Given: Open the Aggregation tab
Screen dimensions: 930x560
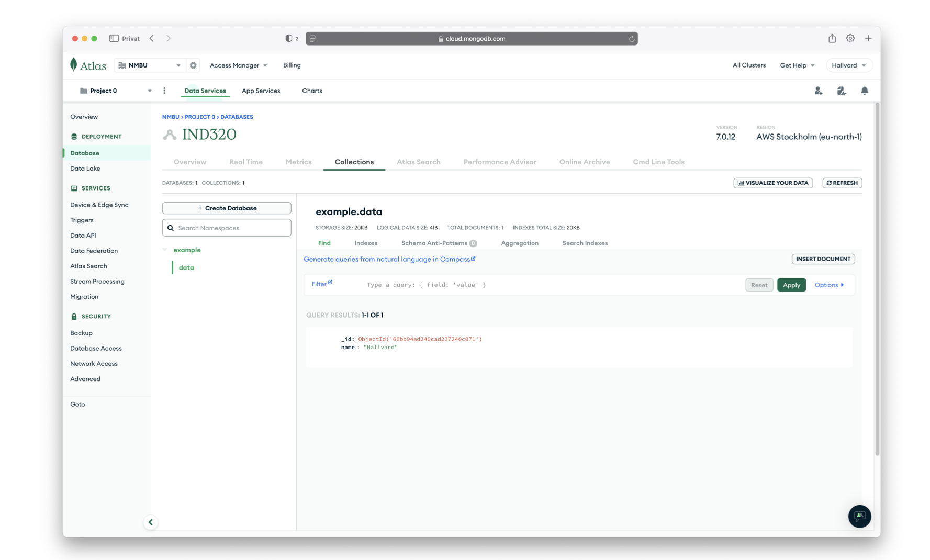Looking at the screenshot, I should click(x=520, y=243).
